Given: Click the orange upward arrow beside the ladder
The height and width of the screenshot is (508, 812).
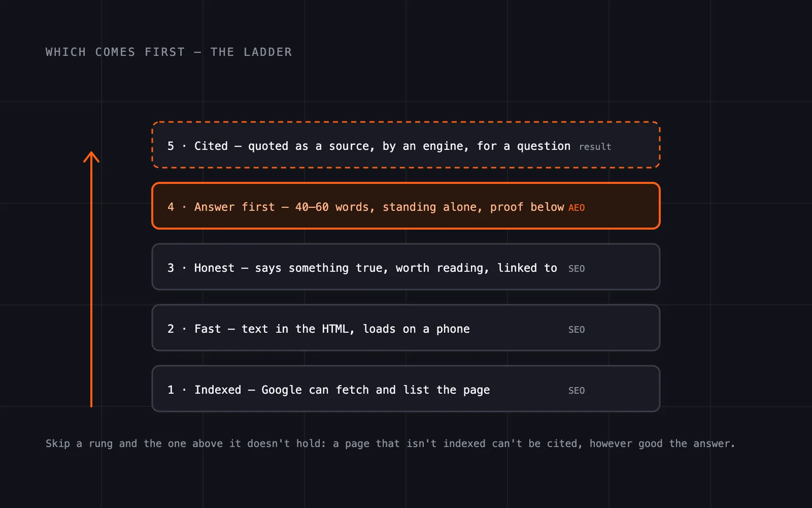Looking at the screenshot, I should (91, 279).
